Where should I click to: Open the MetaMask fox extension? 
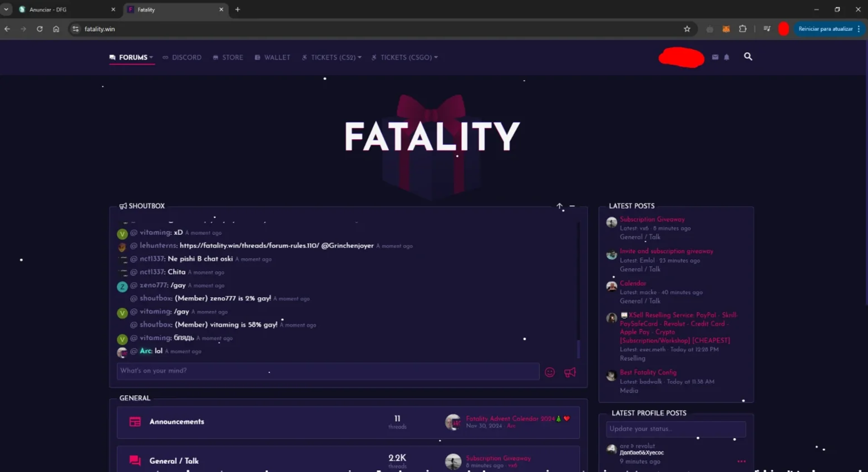(x=726, y=29)
